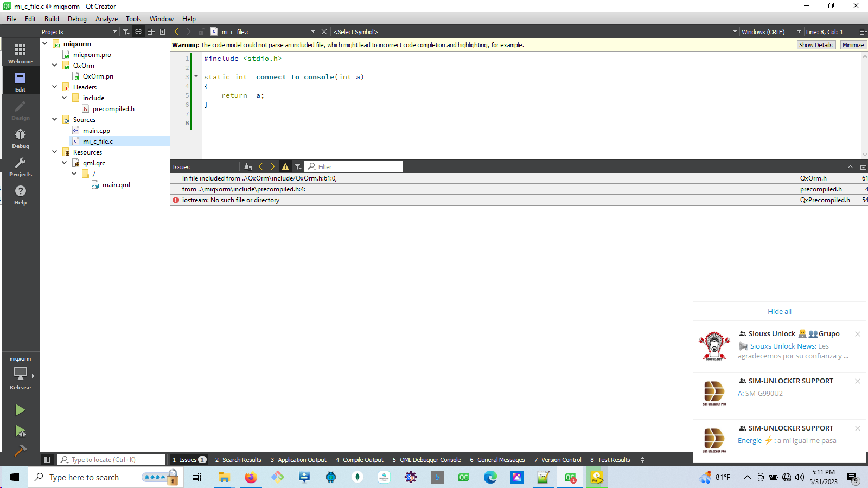
Task: Collapse the Sources folder
Action: tap(55, 119)
